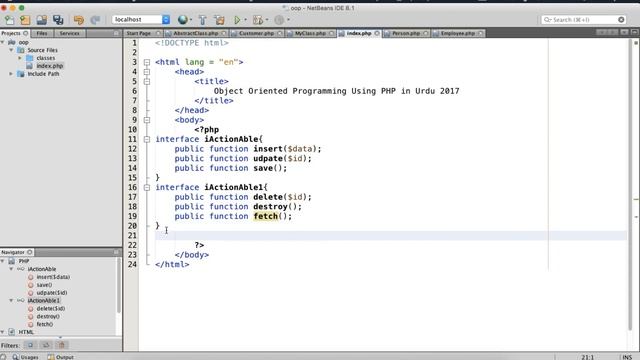Open the Person.php editor tab

pos(406,33)
